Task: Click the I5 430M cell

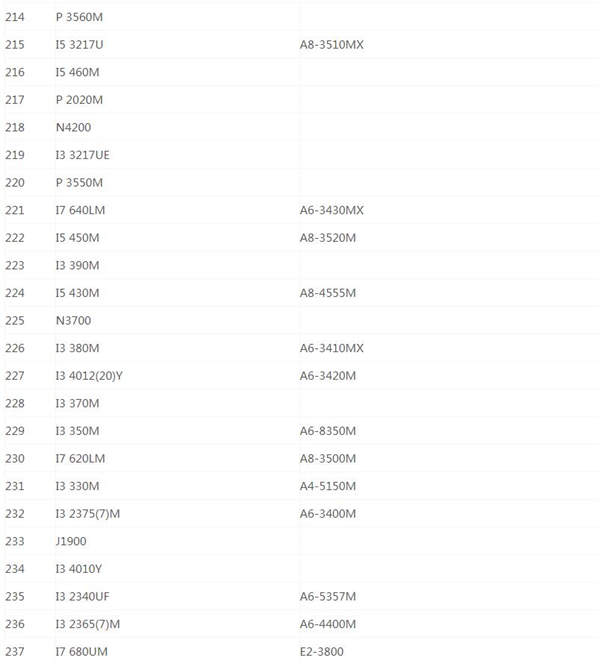Action: point(77,293)
